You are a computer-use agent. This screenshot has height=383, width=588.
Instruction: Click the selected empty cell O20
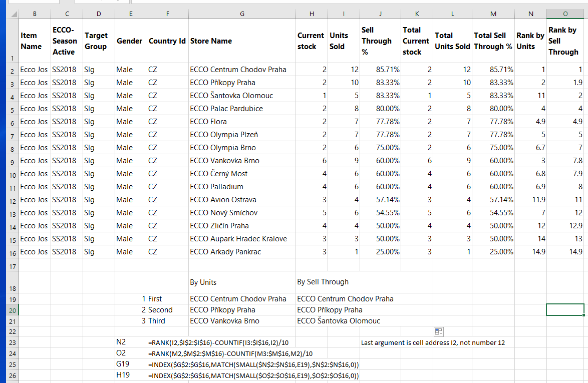tap(565, 310)
